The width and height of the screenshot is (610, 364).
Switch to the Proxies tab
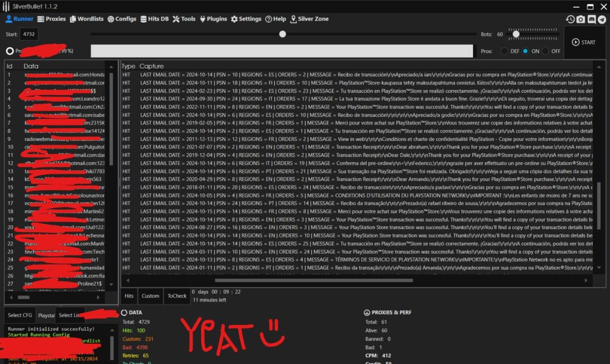click(51, 19)
